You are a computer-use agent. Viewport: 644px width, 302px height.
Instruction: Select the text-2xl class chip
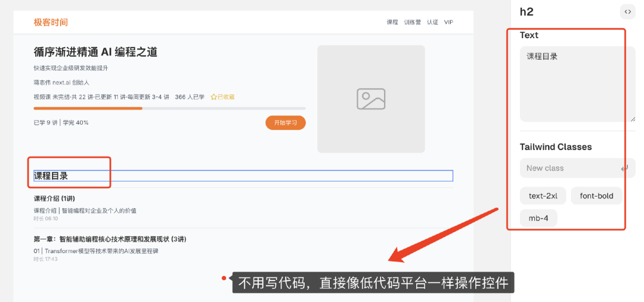(x=543, y=196)
